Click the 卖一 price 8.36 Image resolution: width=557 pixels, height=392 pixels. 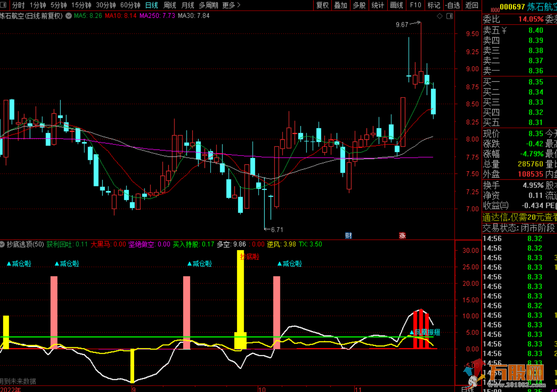point(536,71)
